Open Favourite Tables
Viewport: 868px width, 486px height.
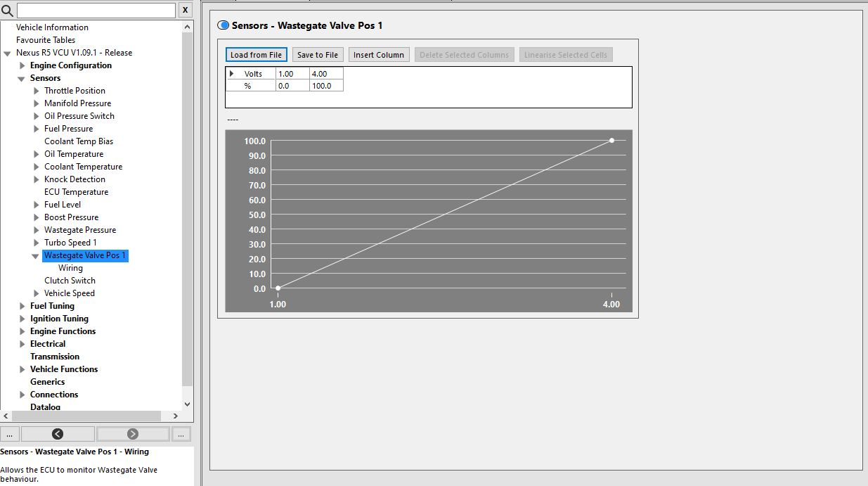pos(46,40)
